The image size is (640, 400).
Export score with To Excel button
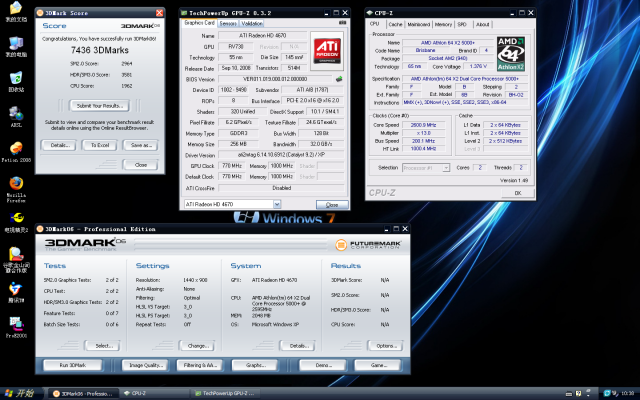pos(100,145)
